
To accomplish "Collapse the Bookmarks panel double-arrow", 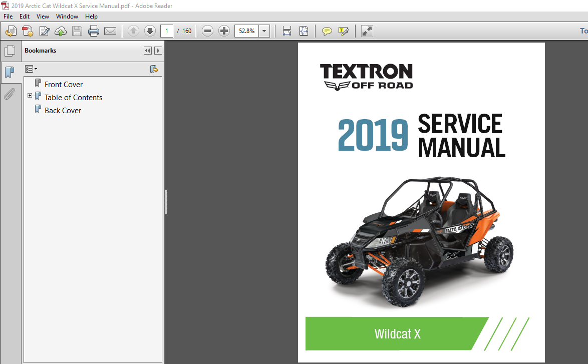I will click(148, 51).
